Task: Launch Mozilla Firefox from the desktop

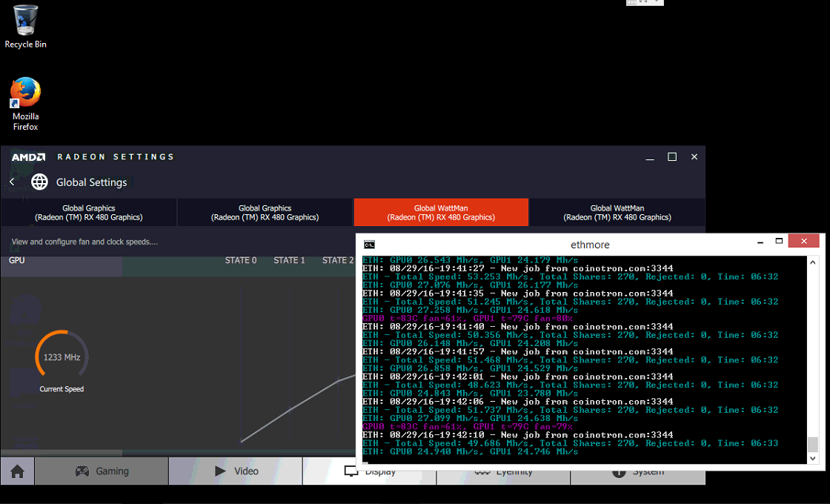Action: [25, 105]
